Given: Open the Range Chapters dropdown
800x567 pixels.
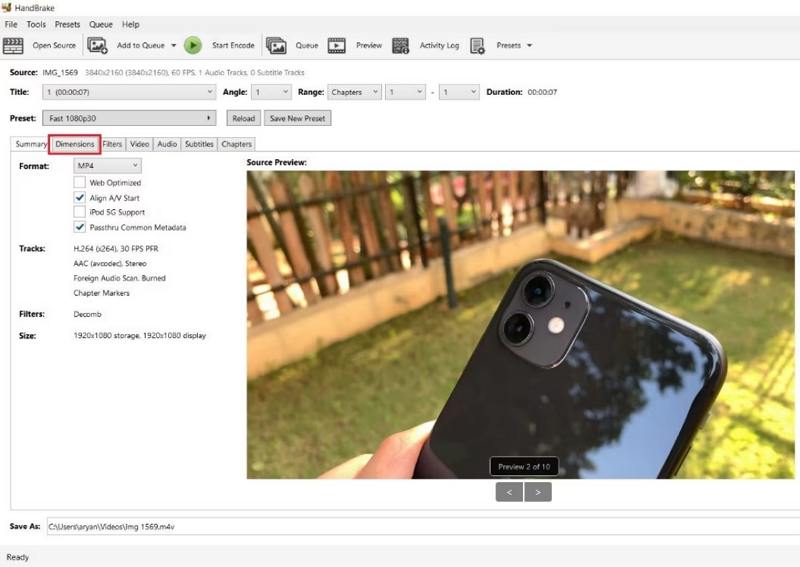Looking at the screenshot, I should pos(354,92).
